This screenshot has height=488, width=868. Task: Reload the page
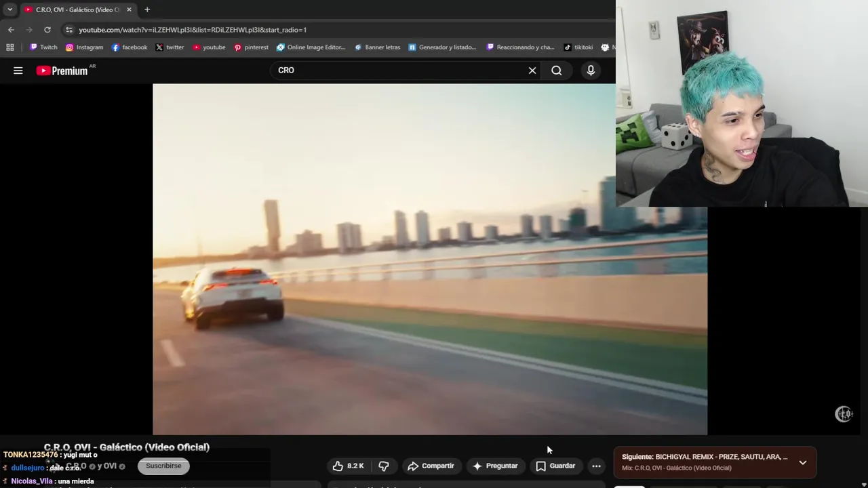(47, 30)
